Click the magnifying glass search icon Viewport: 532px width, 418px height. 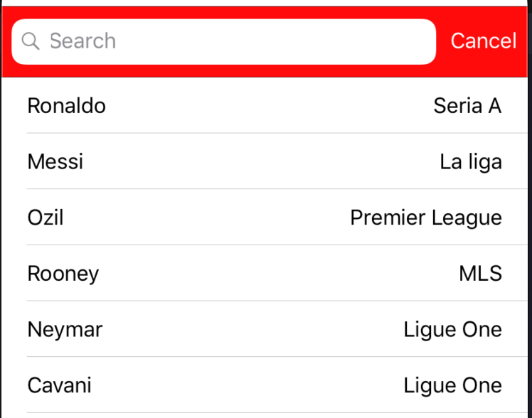coord(31,41)
